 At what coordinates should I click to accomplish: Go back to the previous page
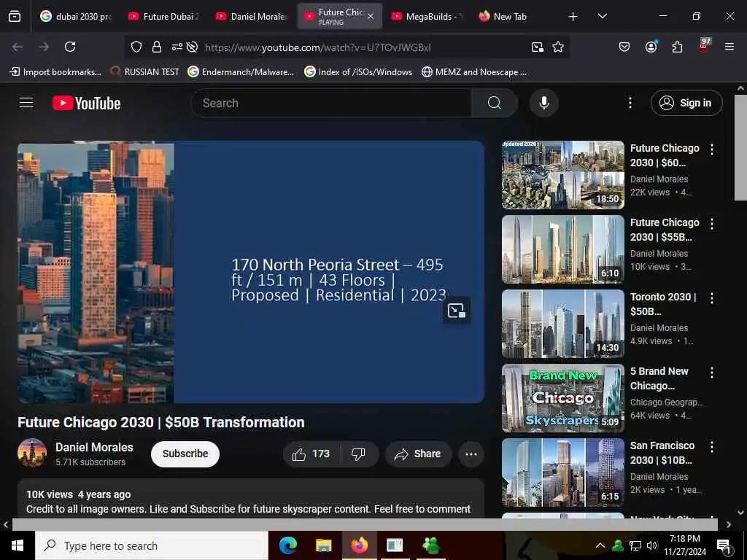pos(18,47)
